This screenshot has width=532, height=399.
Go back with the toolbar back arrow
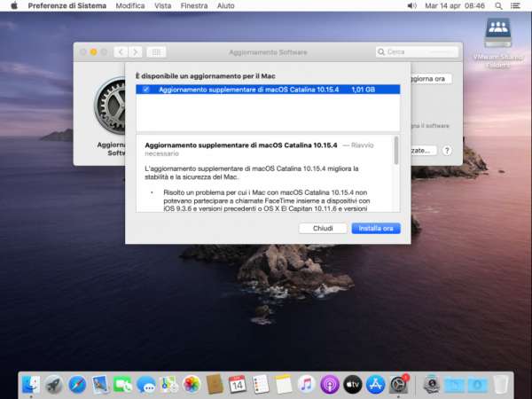[121, 52]
